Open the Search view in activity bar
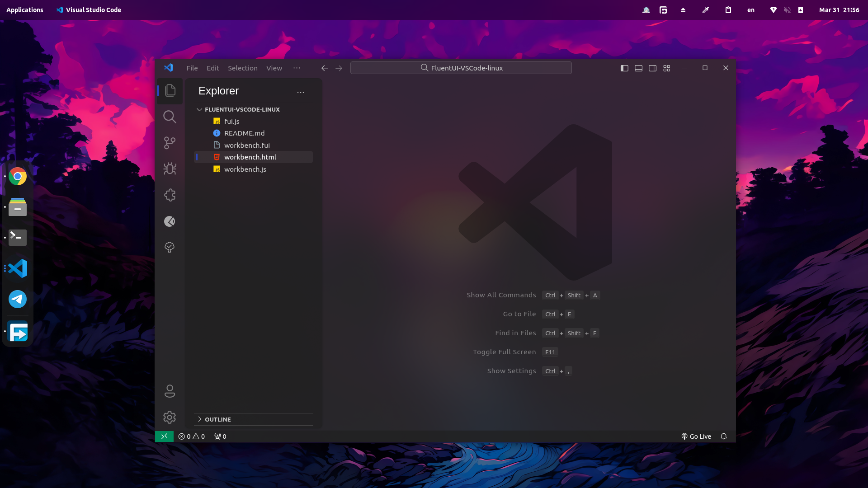 (170, 117)
